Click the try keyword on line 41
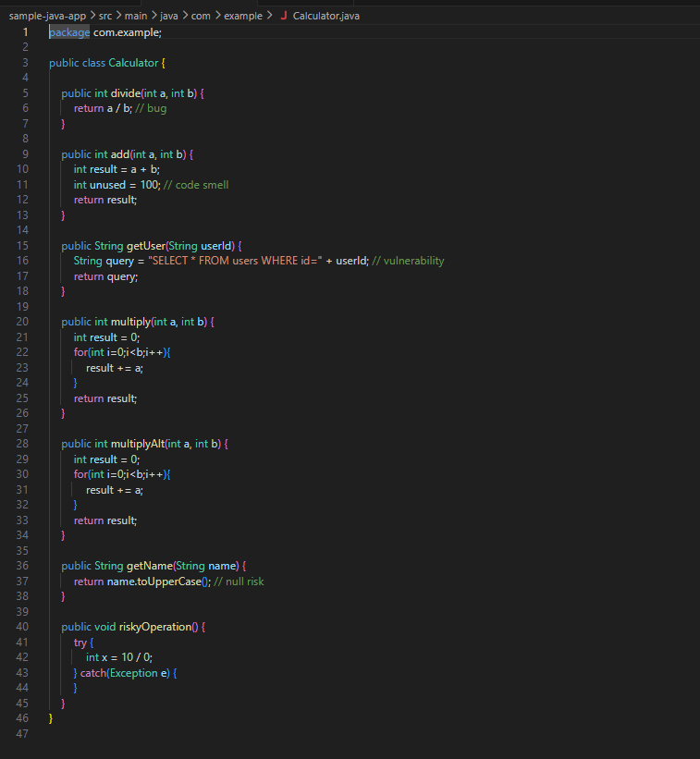The image size is (700, 759). [80, 643]
